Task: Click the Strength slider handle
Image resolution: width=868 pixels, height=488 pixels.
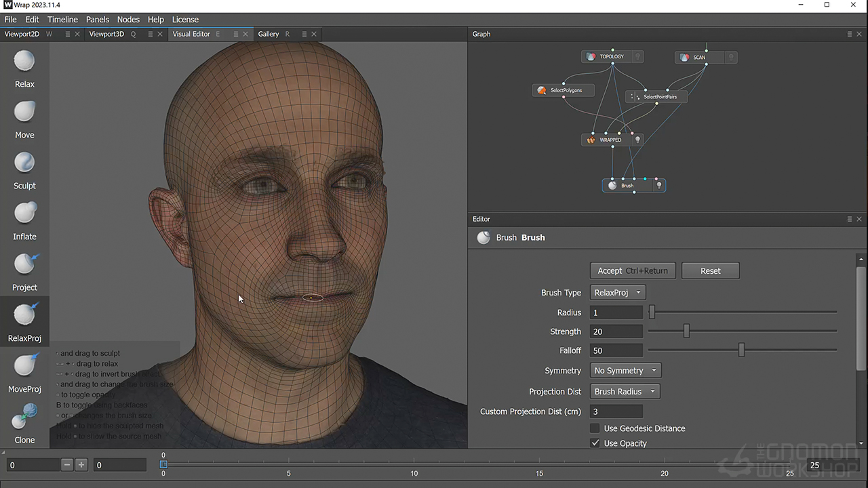Action: tap(686, 331)
